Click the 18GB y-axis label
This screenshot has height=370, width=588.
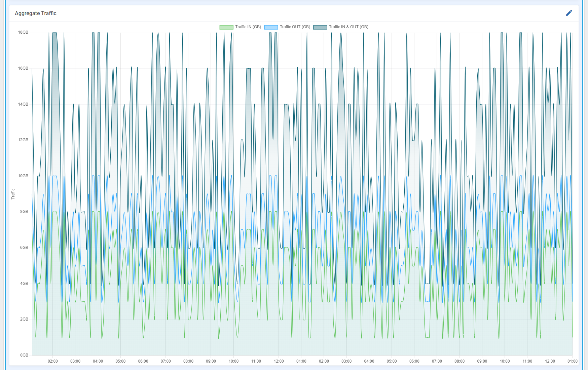point(23,32)
